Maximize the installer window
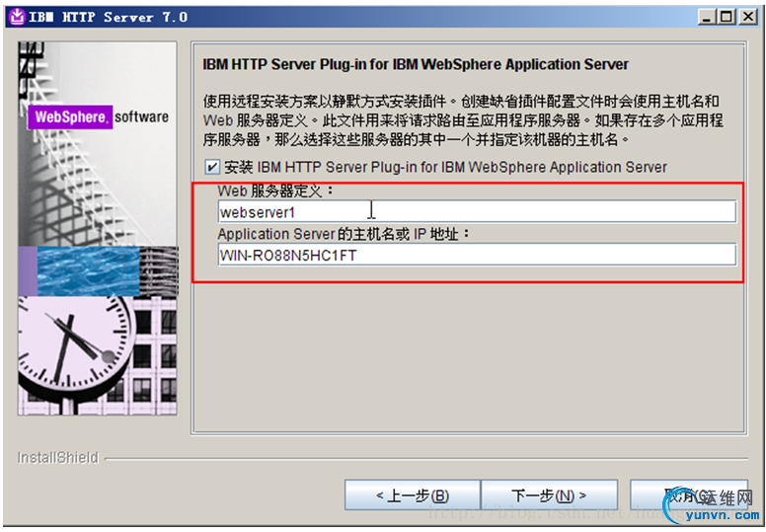The height and width of the screenshot is (532, 766). (726, 17)
